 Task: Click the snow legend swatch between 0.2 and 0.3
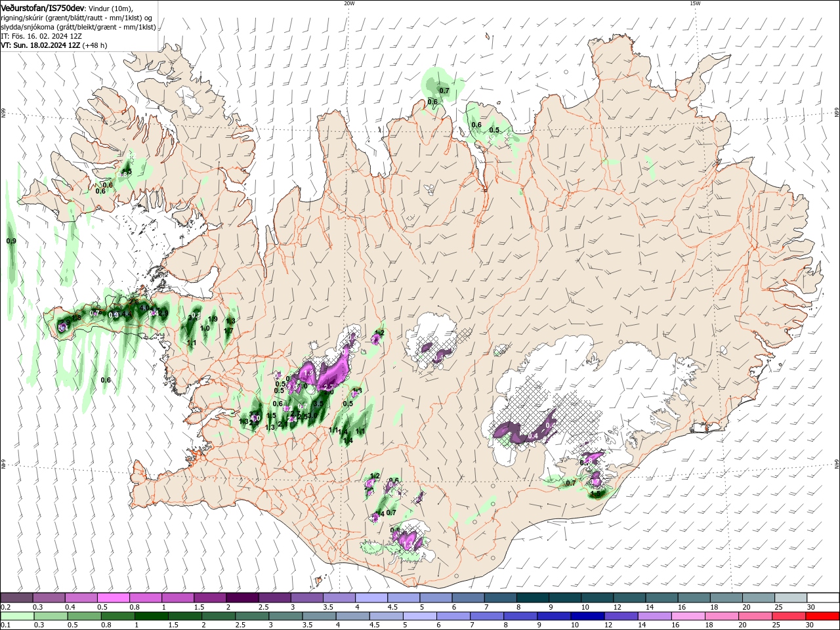(x=17, y=598)
